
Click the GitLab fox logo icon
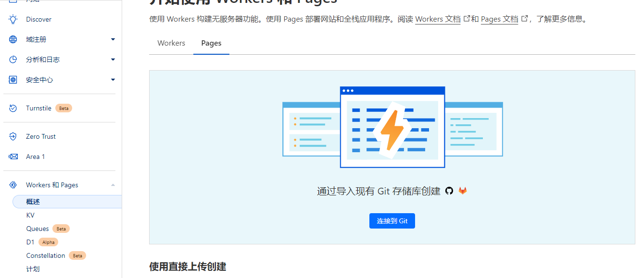(462, 191)
